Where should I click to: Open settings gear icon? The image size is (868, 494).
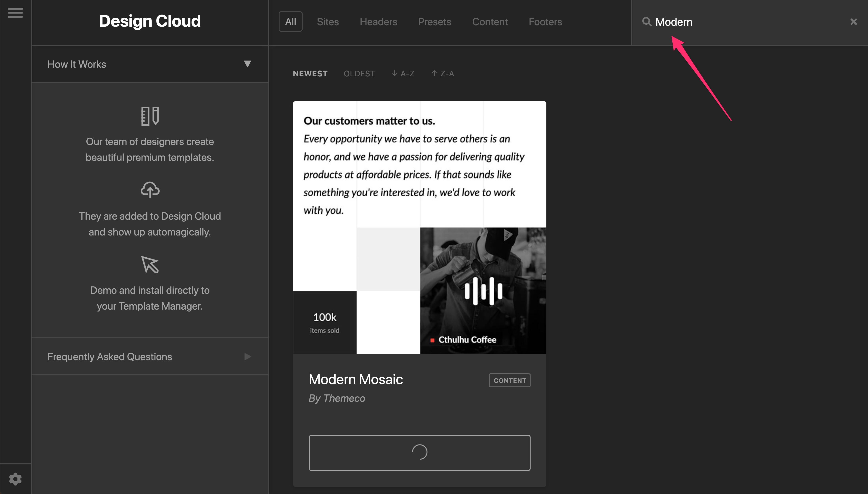15,479
